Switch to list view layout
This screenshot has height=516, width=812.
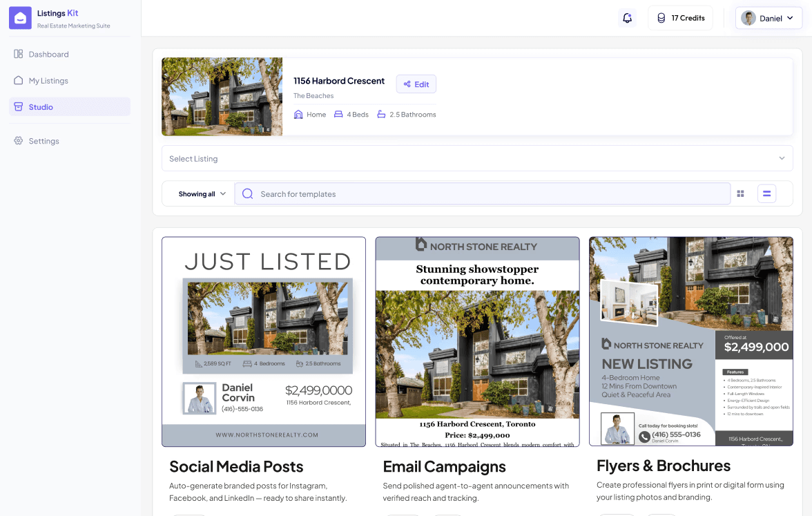click(x=766, y=193)
